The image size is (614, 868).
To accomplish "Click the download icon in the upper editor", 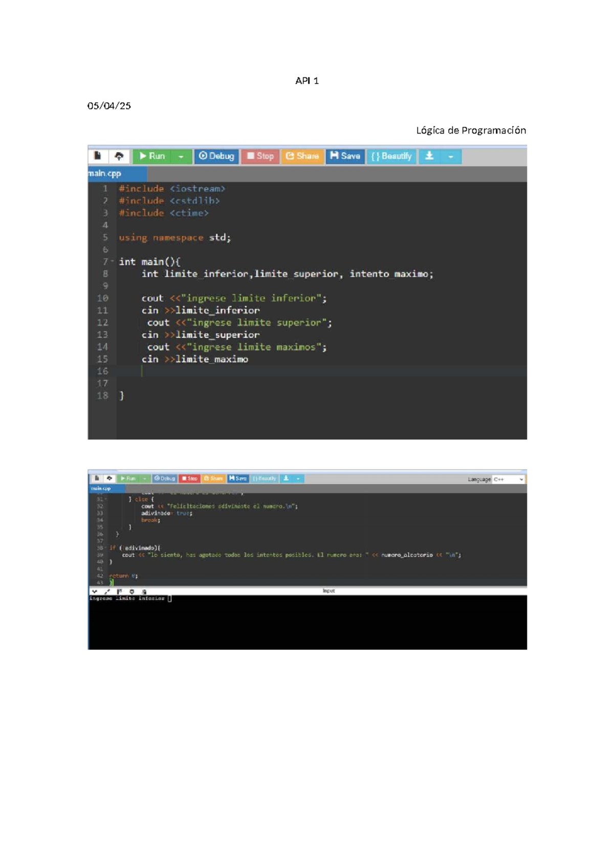I will (430, 156).
